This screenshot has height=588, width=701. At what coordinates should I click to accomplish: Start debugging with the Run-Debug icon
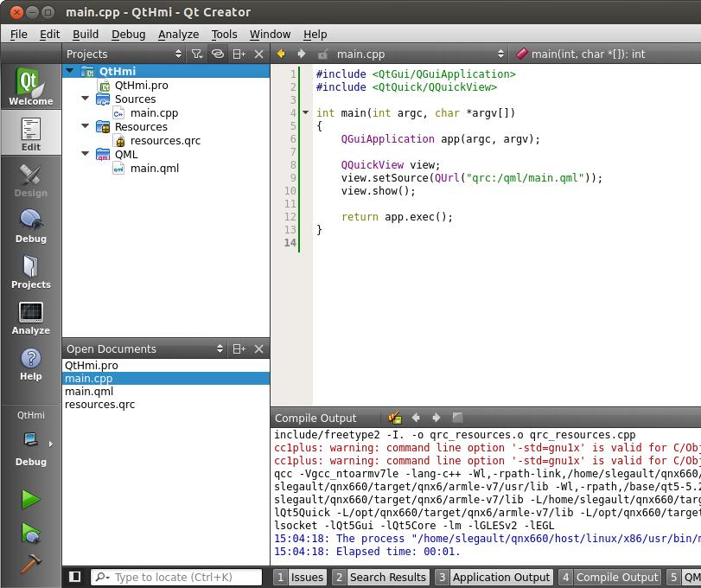[x=31, y=533]
